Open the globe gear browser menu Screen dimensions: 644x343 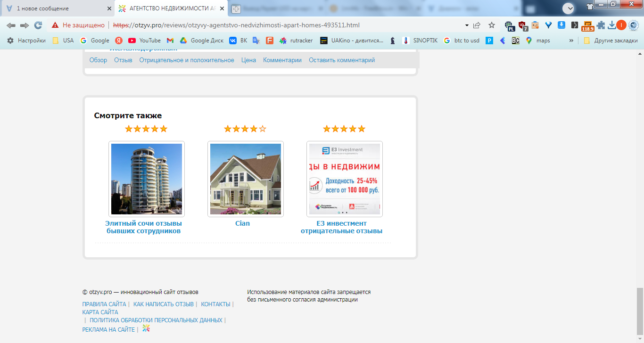(x=634, y=25)
